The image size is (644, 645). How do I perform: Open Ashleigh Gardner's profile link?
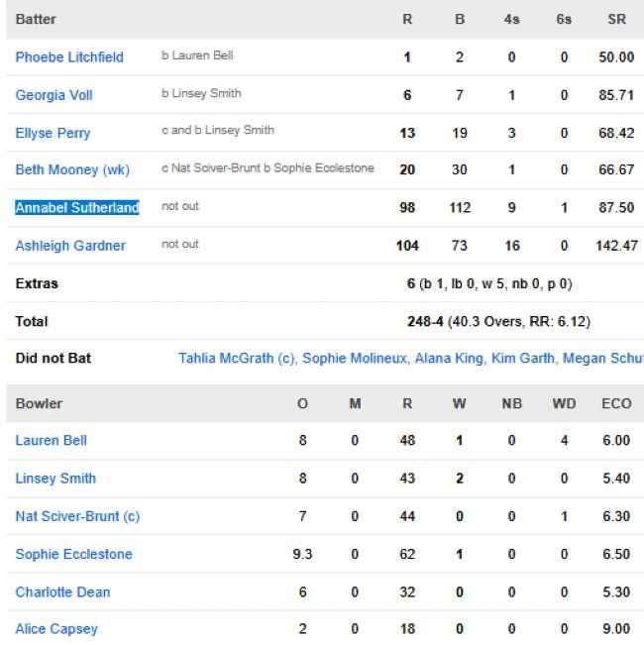70,246
